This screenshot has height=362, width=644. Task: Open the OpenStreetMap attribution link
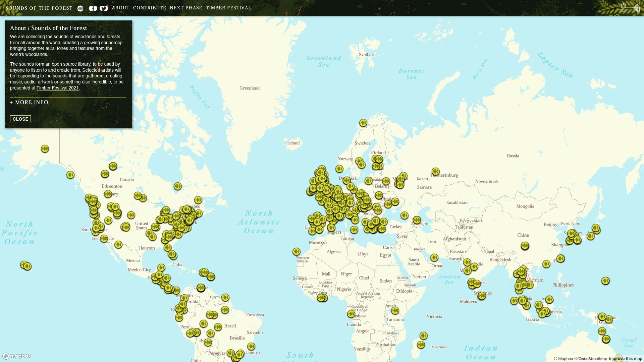(591, 359)
